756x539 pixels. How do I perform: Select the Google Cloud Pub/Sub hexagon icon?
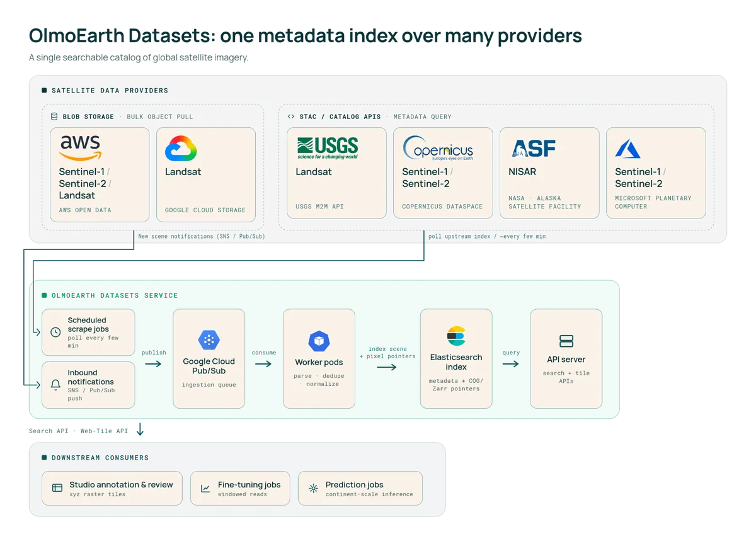209,340
